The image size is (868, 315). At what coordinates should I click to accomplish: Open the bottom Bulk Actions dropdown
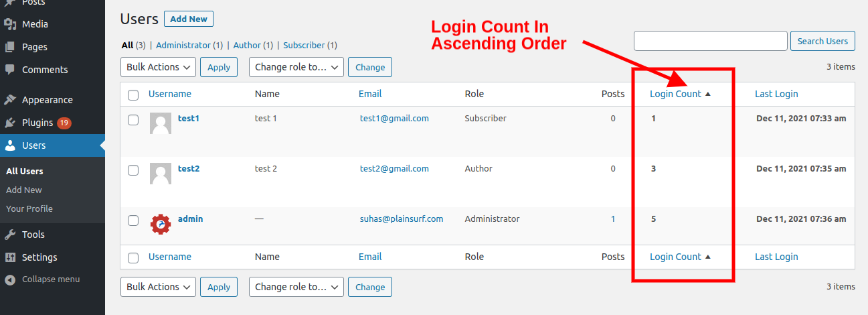point(158,287)
